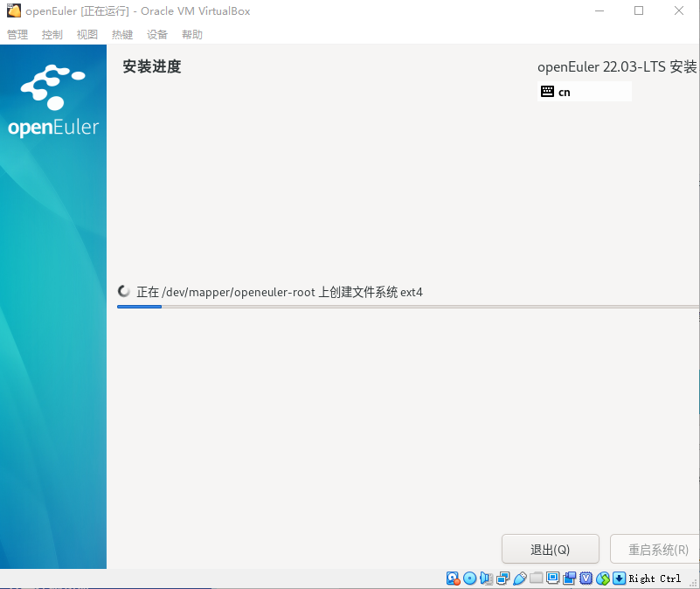The height and width of the screenshot is (589, 700).
Task: Click the VM features 'V' status icon
Action: point(586,578)
